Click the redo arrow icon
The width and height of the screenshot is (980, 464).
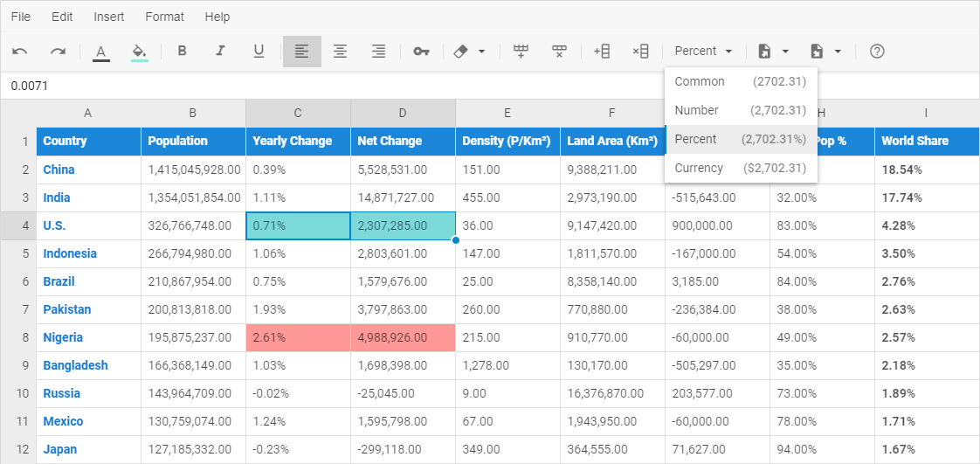coord(58,52)
